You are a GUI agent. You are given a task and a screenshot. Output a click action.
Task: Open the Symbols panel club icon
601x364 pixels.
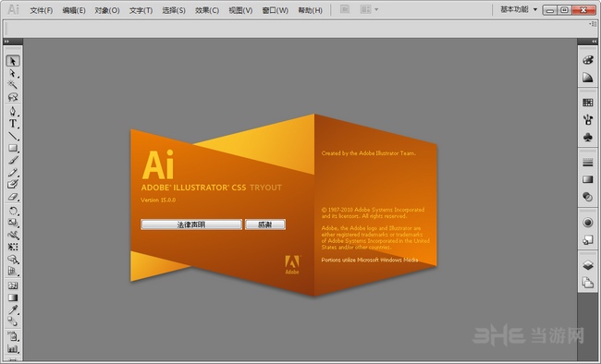coord(588,138)
